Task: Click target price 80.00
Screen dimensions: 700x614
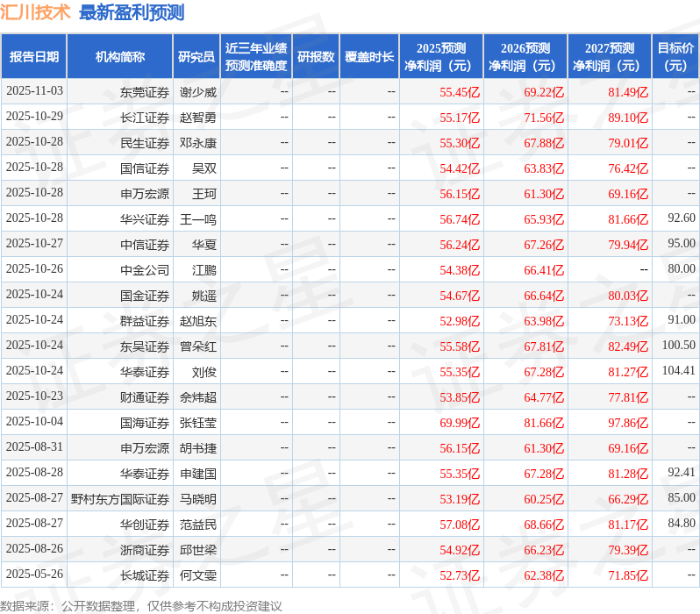Action: [682, 268]
